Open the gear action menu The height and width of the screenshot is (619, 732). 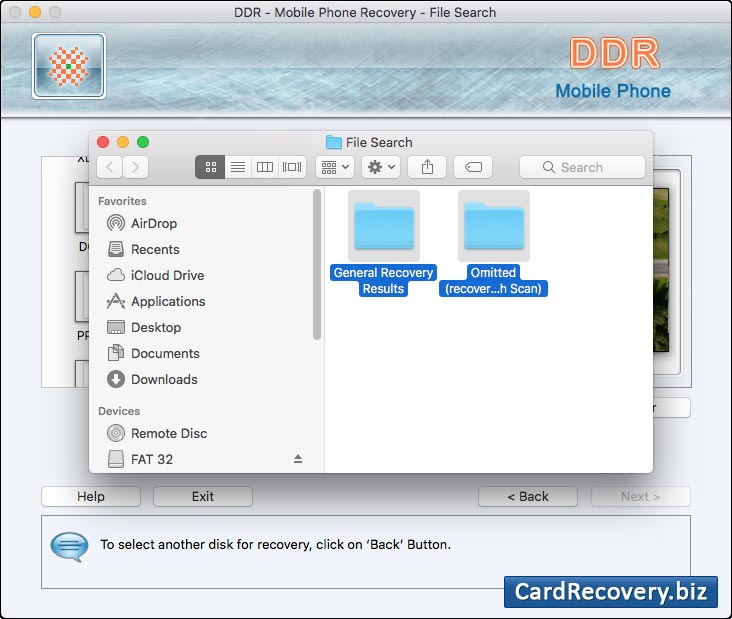pos(381,167)
